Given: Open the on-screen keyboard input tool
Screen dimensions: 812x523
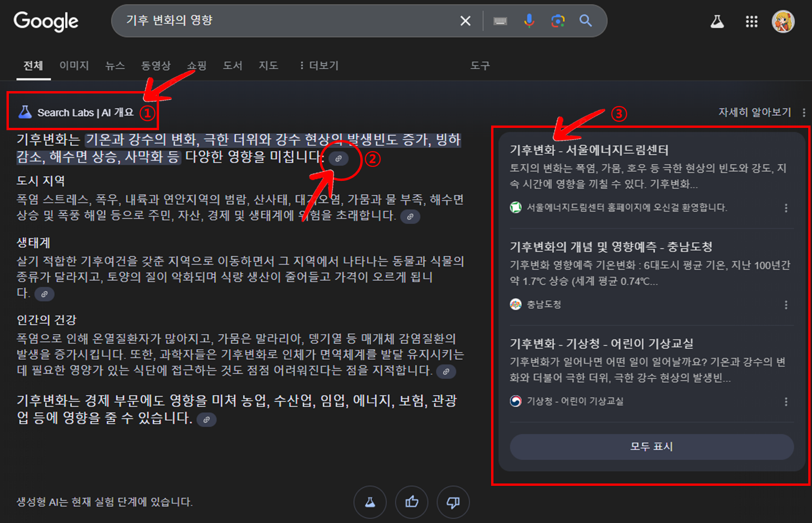Looking at the screenshot, I should pyautogui.click(x=500, y=21).
